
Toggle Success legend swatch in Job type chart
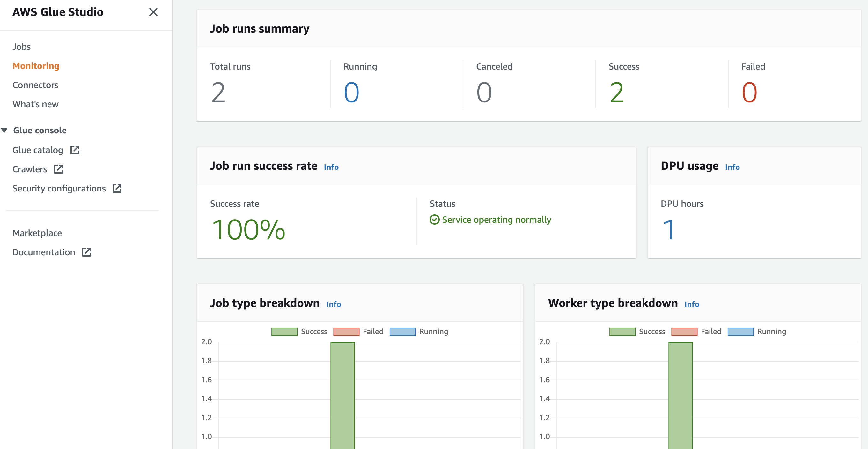[284, 332]
